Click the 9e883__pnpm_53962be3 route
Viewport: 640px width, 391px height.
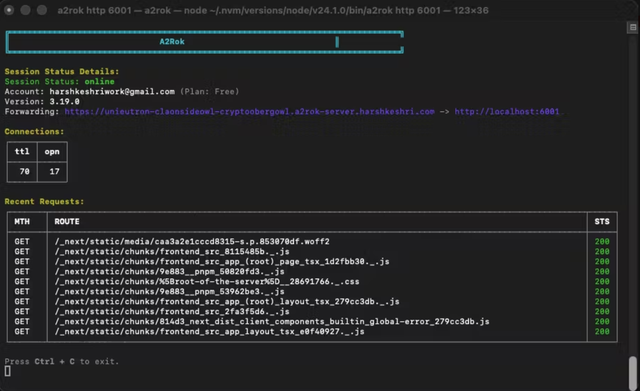tap(169, 291)
